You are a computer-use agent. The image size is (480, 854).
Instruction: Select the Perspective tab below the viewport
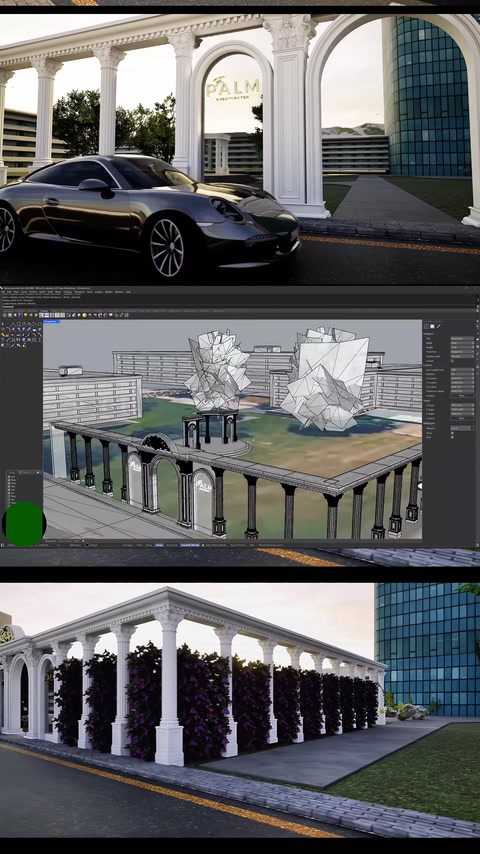(51, 541)
